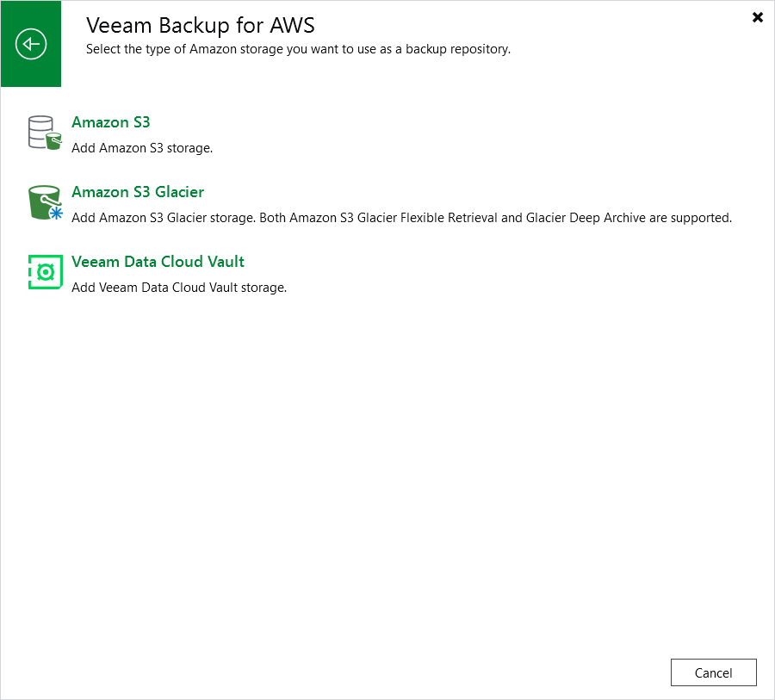Click the Amazon S3 database bucket icon

(45, 133)
